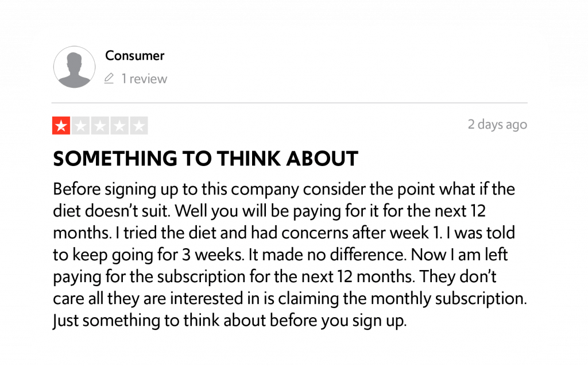The width and height of the screenshot is (588, 366).
Task: Select the third grey star
Action: pyautogui.click(x=100, y=125)
